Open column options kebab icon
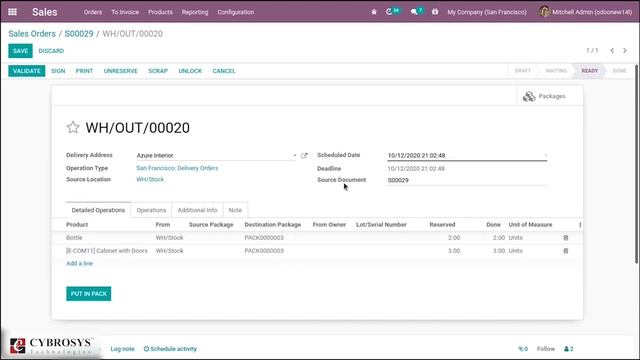640x360 pixels. 580,224
